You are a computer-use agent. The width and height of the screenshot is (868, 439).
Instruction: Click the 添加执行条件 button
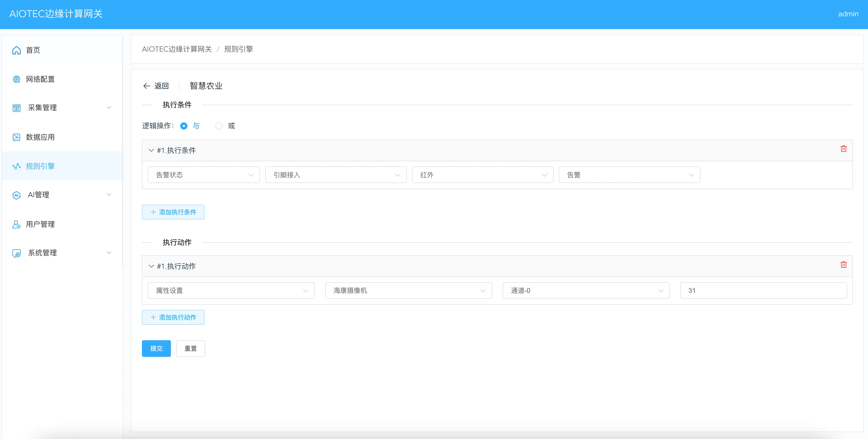173,213
